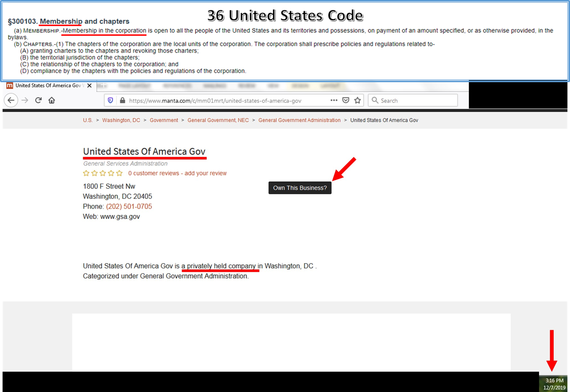The image size is (570, 392).
Task: Save page to Pocket icon
Action: pyautogui.click(x=346, y=100)
